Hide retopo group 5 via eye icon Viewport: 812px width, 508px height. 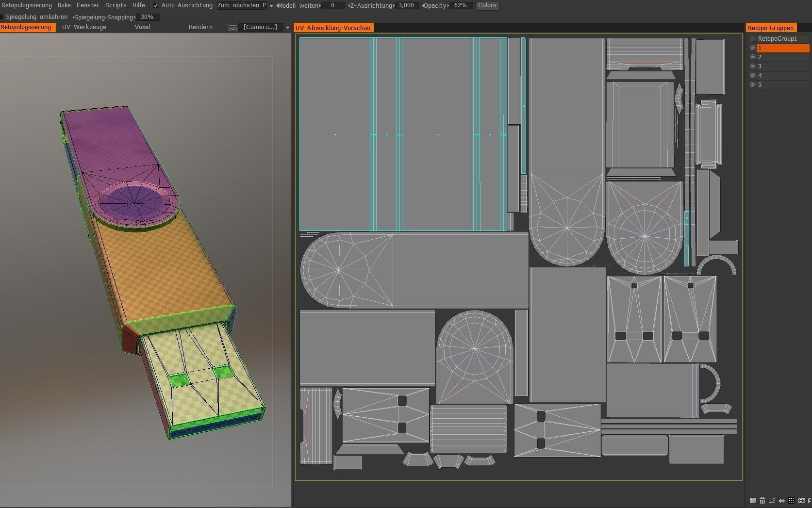(753, 85)
